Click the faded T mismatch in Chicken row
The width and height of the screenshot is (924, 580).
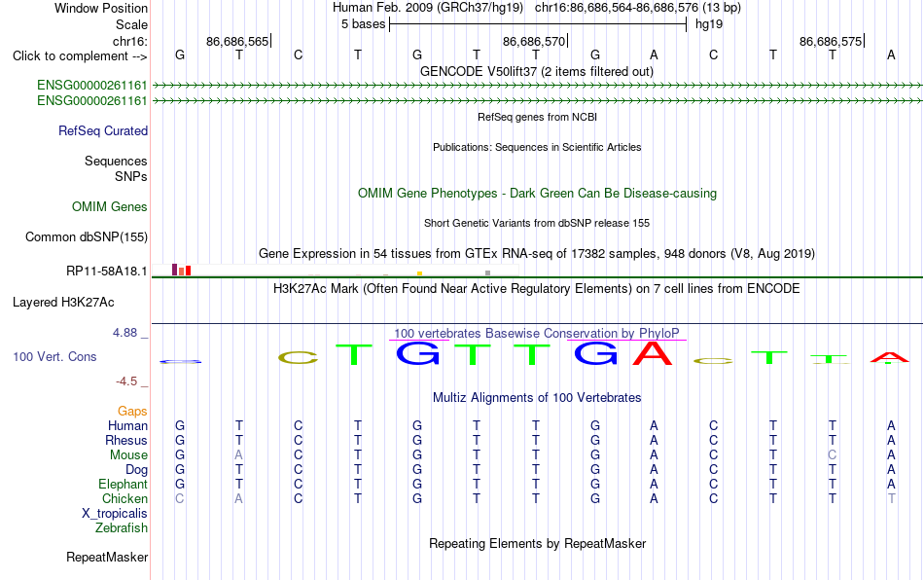(x=892, y=498)
